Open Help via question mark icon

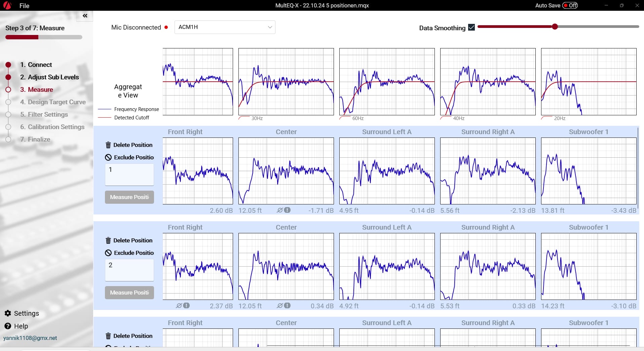tap(8, 326)
